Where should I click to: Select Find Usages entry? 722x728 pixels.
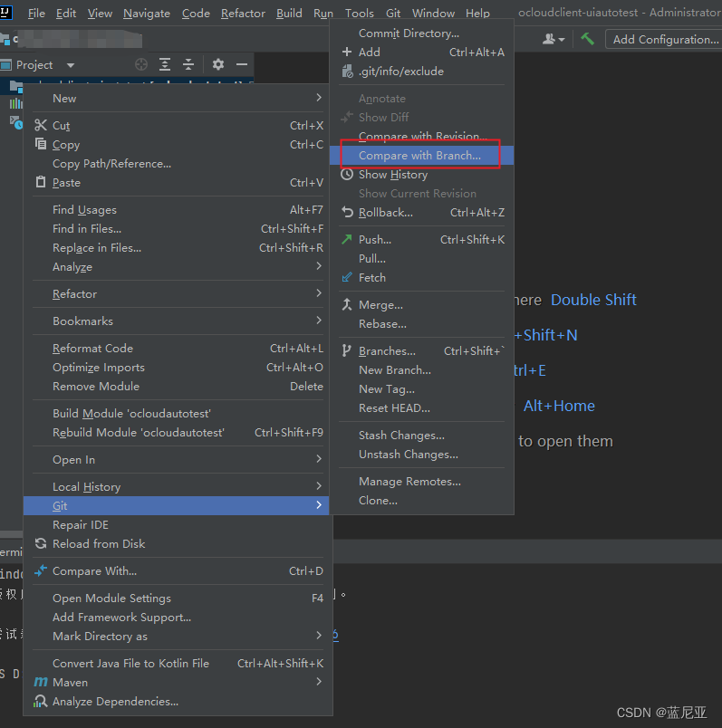tap(178, 210)
